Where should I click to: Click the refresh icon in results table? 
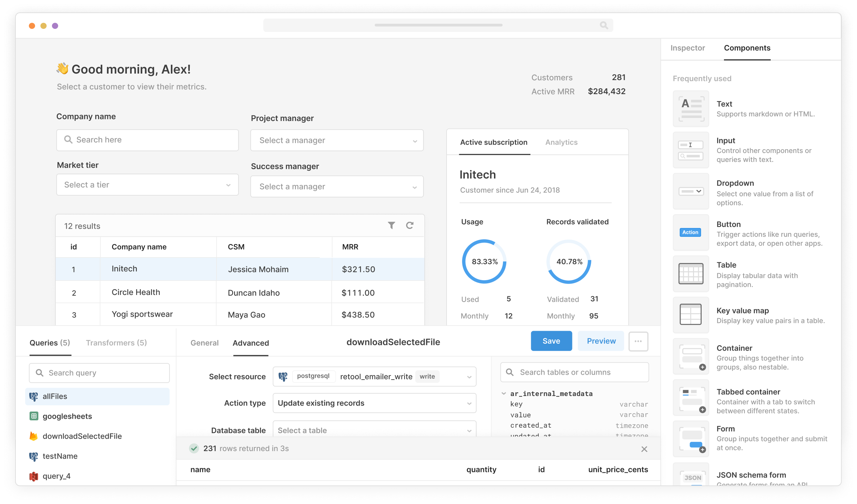[x=410, y=226]
